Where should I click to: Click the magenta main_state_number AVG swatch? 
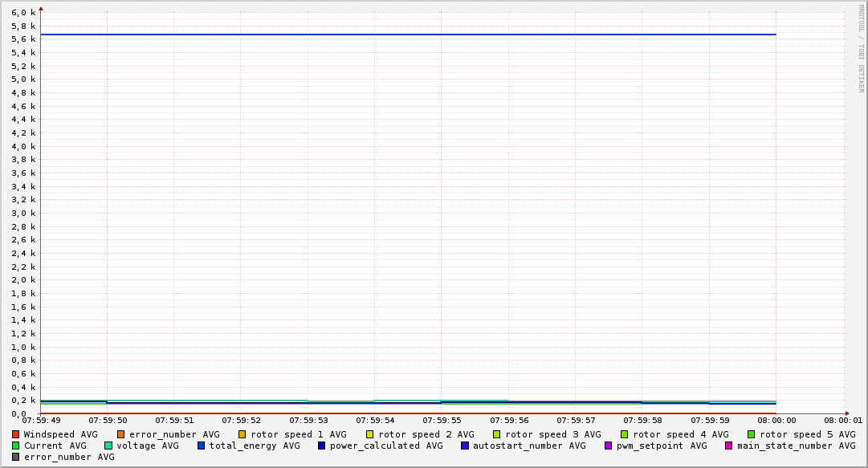pos(729,446)
